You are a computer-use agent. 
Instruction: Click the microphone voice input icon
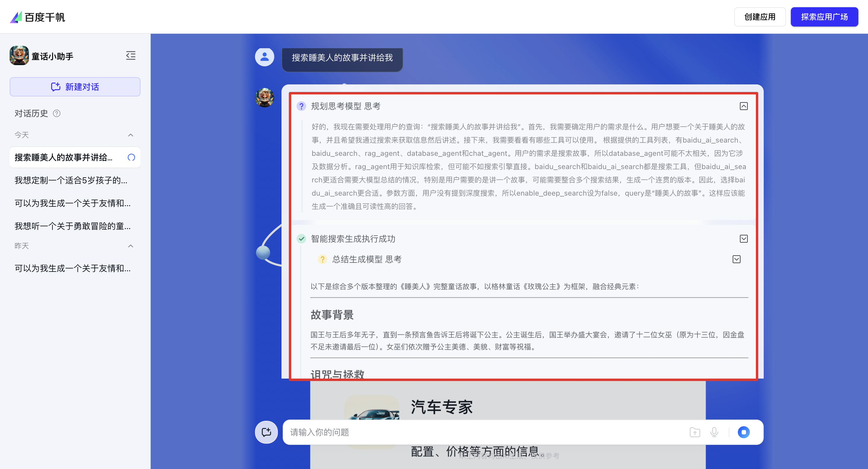(714, 432)
